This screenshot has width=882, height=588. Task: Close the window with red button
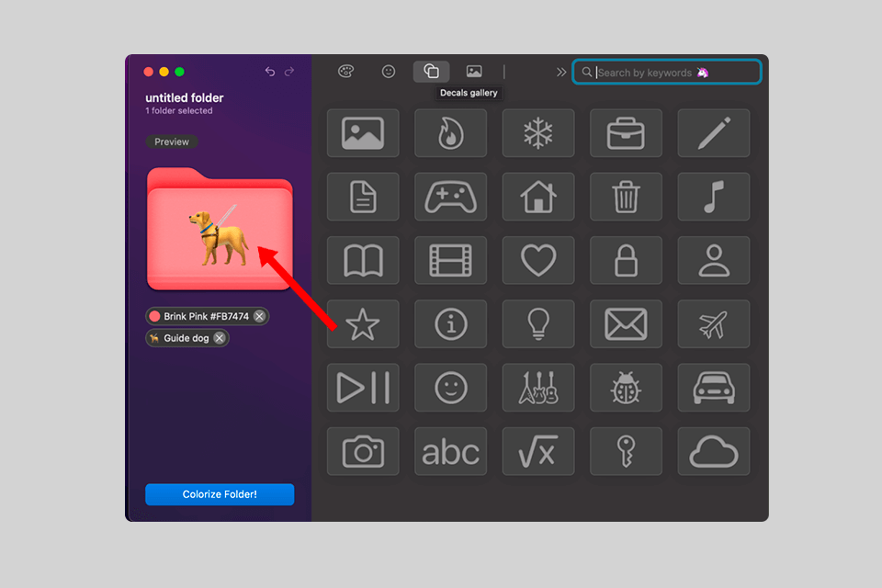point(149,72)
